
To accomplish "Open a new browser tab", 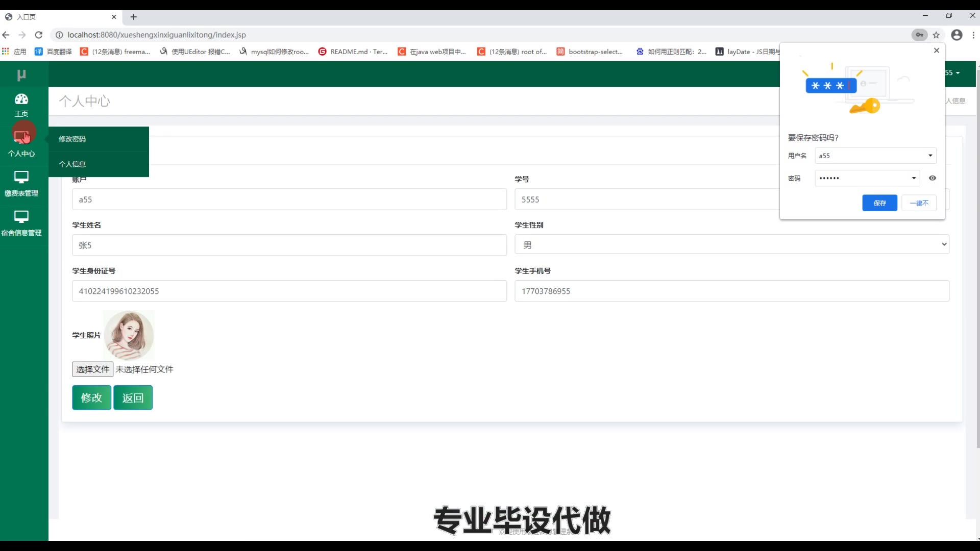I will [x=134, y=17].
